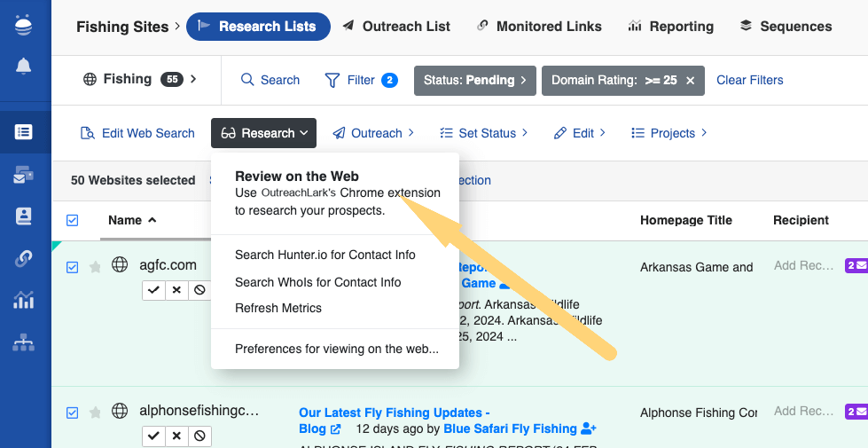
Task: Choose Search WhoIs for Contact Info
Action: (317, 282)
